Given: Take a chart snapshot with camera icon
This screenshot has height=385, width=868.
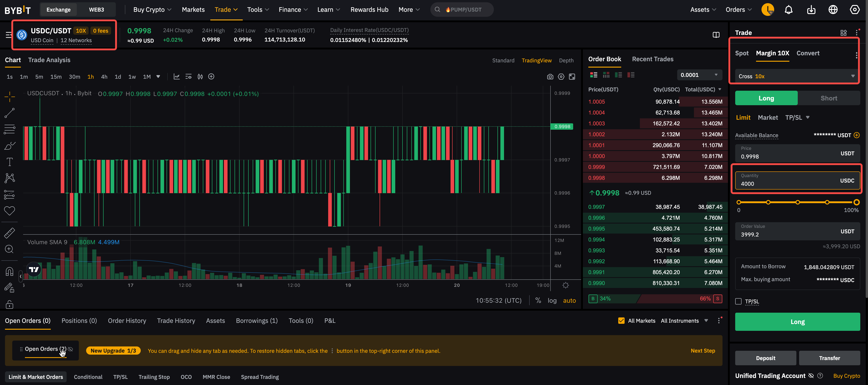Looking at the screenshot, I should point(550,77).
